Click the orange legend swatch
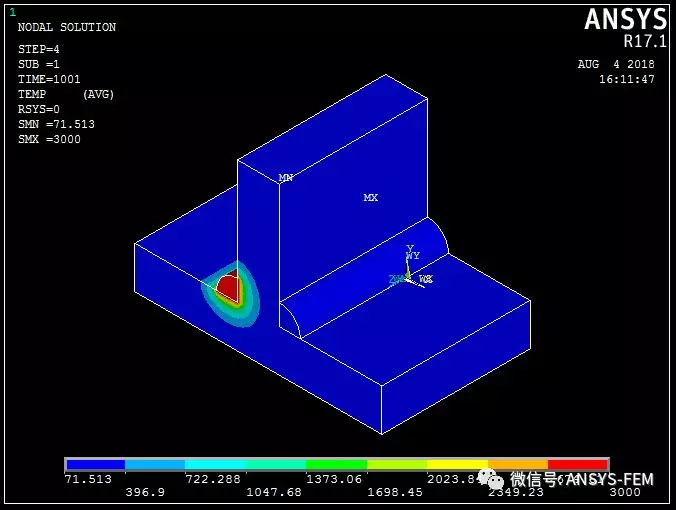 [x=518, y=464]
